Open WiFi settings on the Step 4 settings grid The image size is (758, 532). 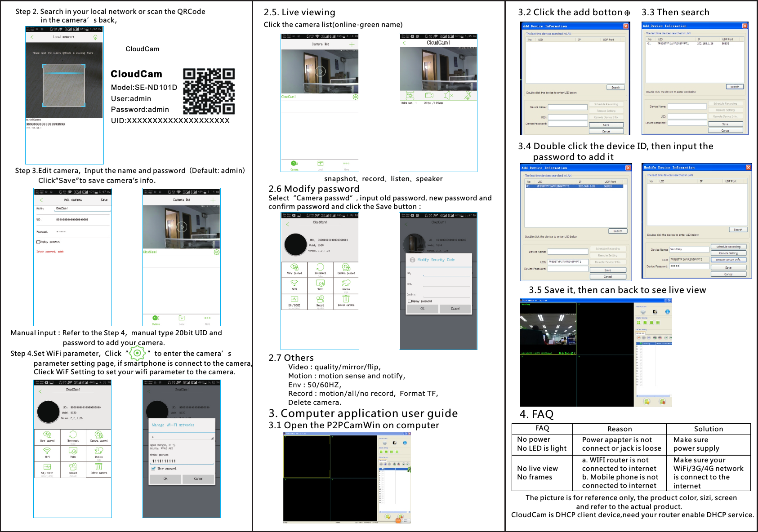(47, 452)
